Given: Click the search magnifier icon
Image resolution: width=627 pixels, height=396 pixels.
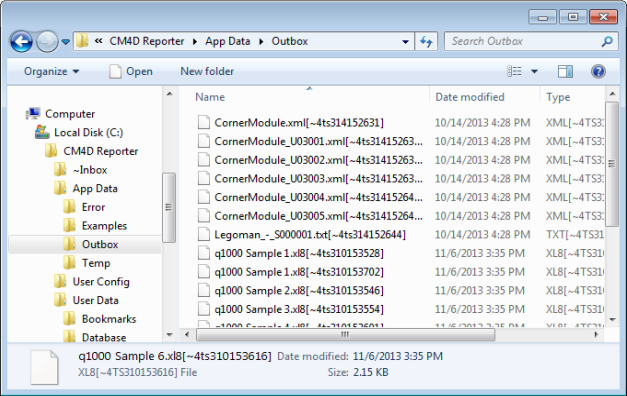Looking at the screenshot, I should pos(607,41).
